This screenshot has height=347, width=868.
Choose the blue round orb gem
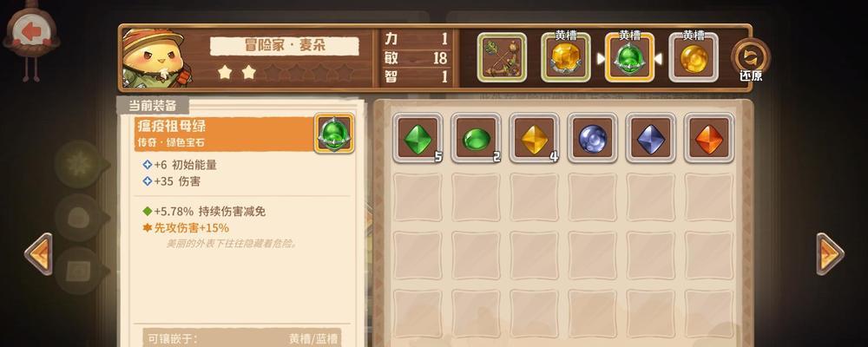(x=593, y=138)
